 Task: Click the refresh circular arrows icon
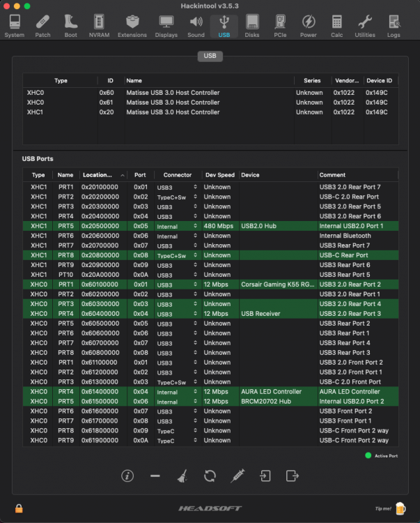click(210, 476)
